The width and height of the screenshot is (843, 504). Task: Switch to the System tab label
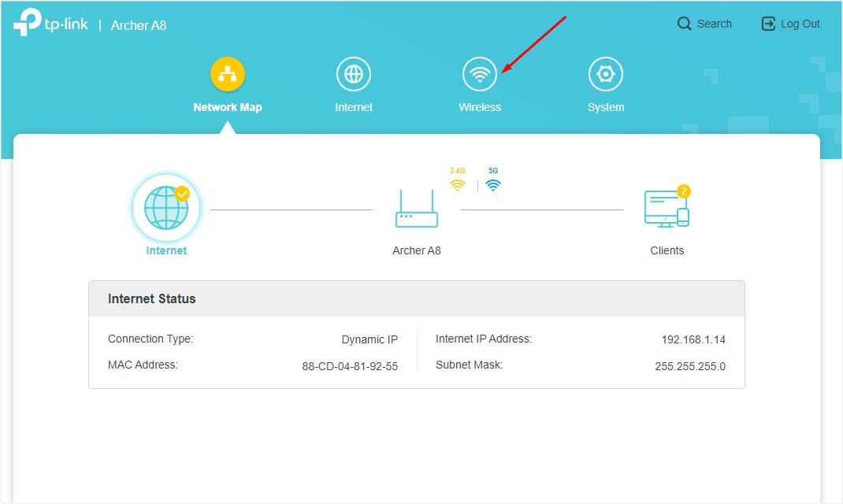click(606, 107)
